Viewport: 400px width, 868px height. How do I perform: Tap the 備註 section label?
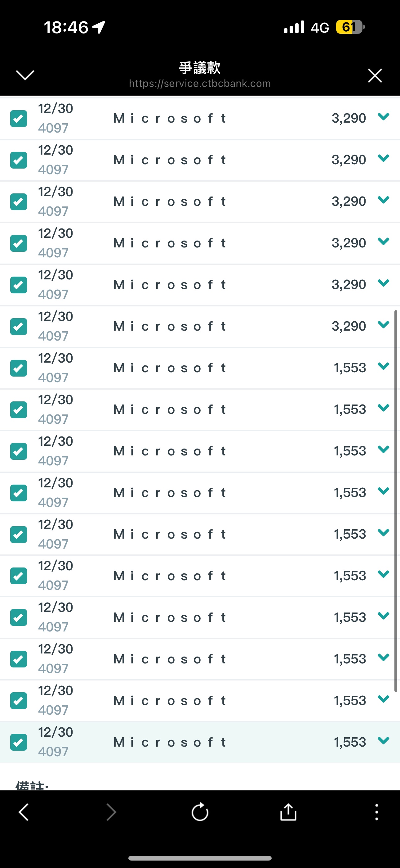pos(32,786)
